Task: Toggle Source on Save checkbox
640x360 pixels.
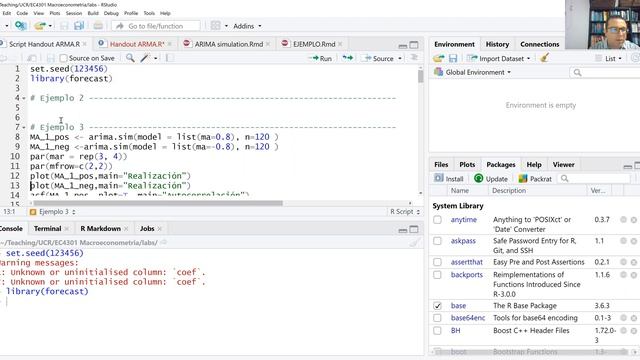Action: [63, 58]
